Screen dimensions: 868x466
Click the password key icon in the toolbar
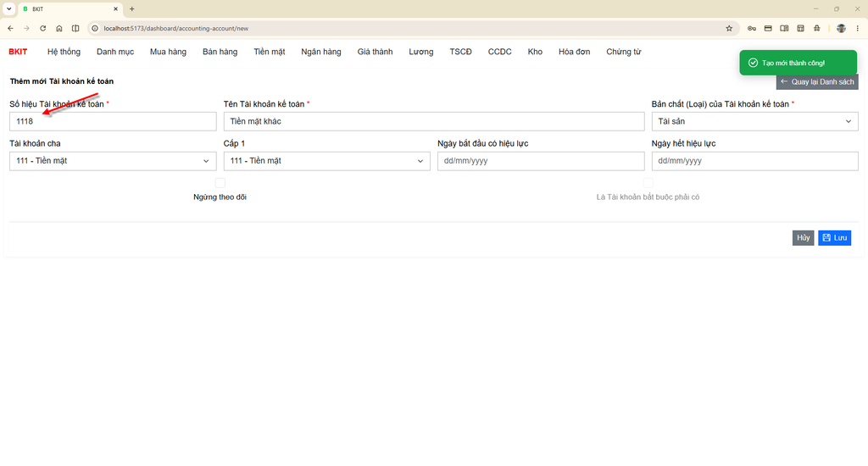(751, 28)
